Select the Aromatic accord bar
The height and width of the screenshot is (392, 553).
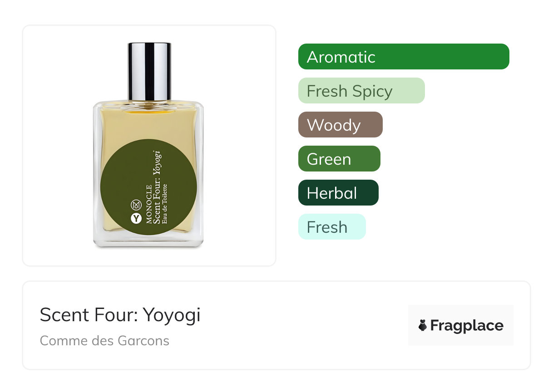click(404, 57)
